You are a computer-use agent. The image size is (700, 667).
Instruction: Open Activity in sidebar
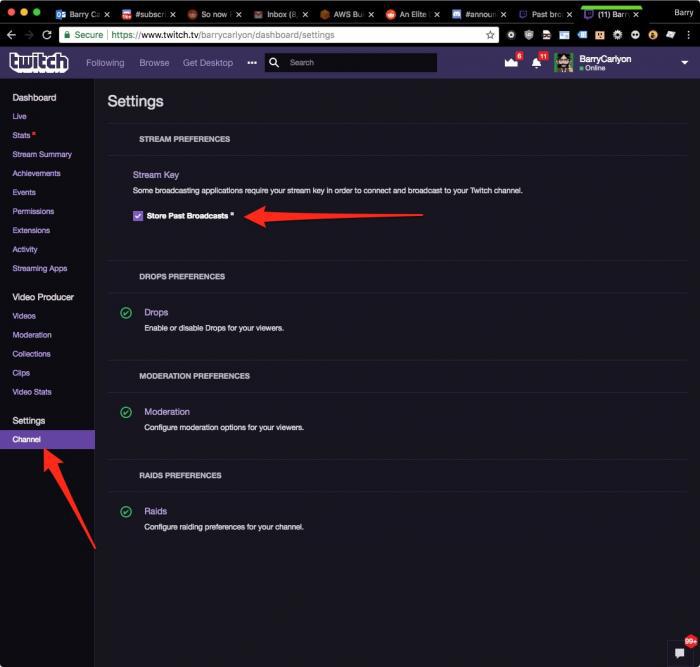click(x=25, y=250)
